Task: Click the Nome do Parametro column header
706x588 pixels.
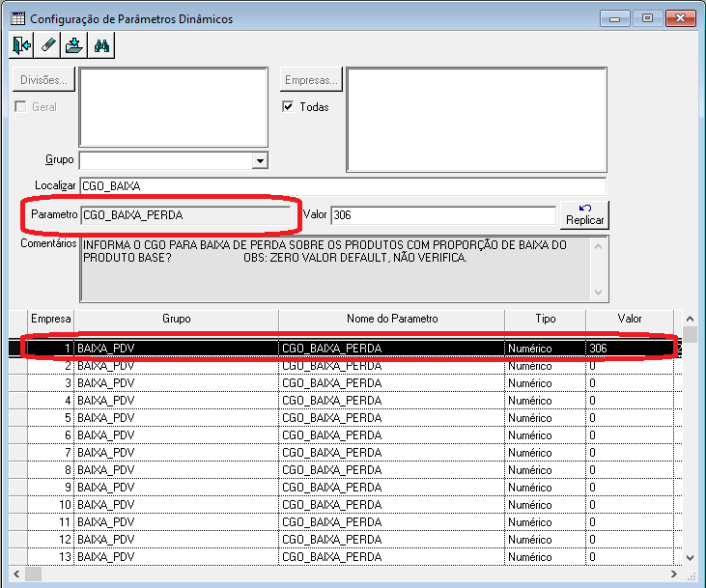Action: click(392, 319)
